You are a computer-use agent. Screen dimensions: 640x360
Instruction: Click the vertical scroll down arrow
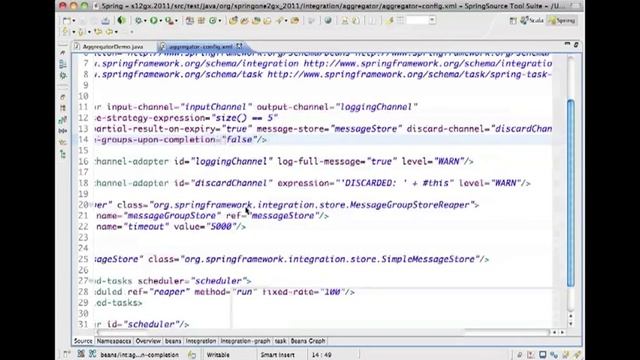pos(571,324)
